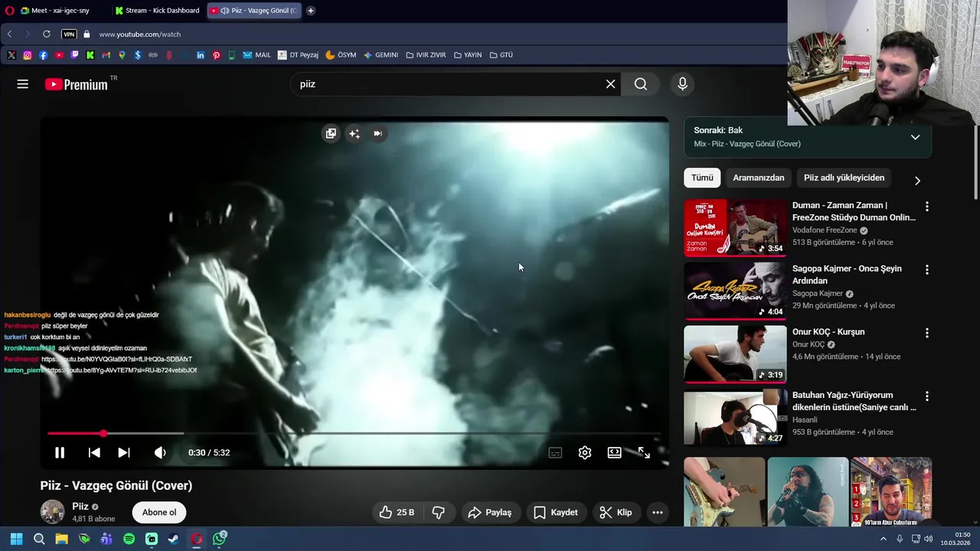
Task: Save the video with Kaydet
Action: point(556,512)
